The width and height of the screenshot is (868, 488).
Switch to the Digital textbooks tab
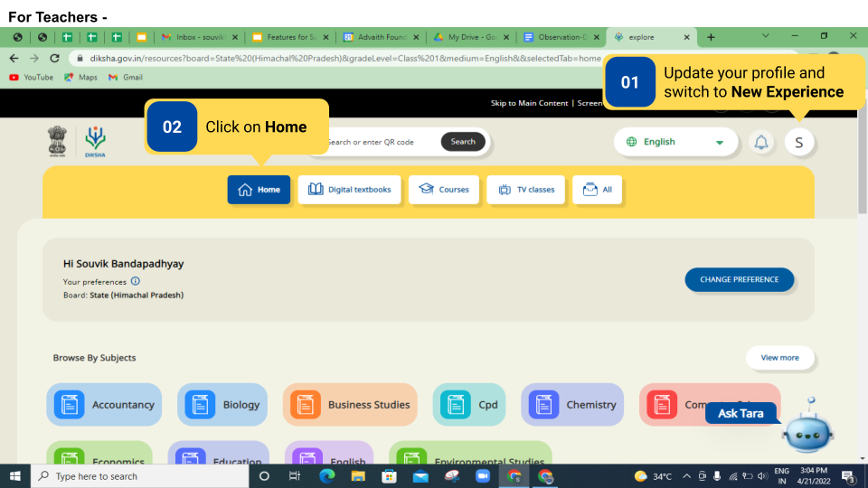tap(350, 190)
